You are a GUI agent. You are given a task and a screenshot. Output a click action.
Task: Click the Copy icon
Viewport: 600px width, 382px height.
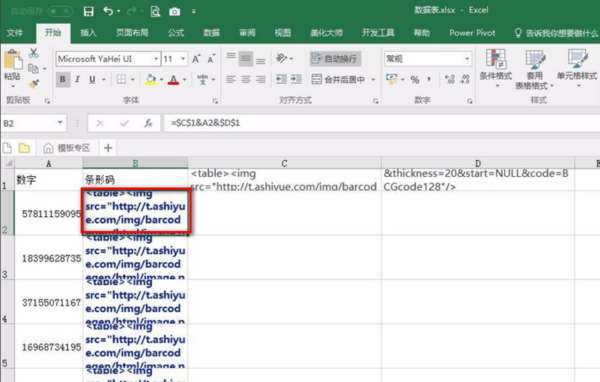(34, 69)
